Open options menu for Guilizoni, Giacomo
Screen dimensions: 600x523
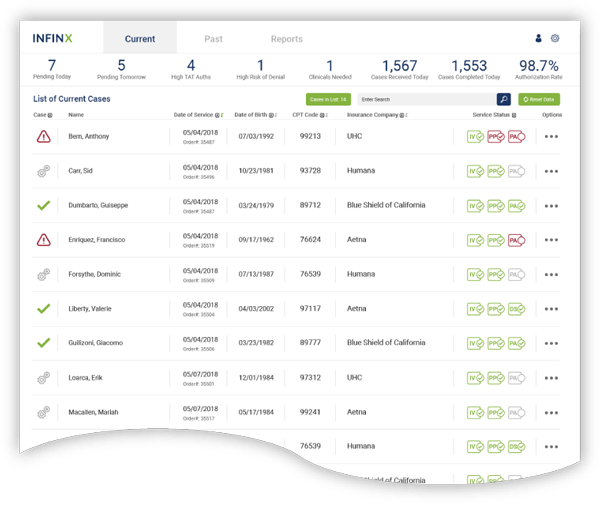[551, 343]
